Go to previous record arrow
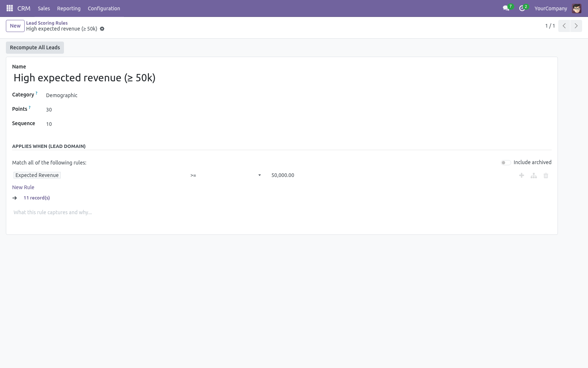Image resolution: width=588 pixels, height=368 pixels. pyautogui.click(x=564, y=26)
